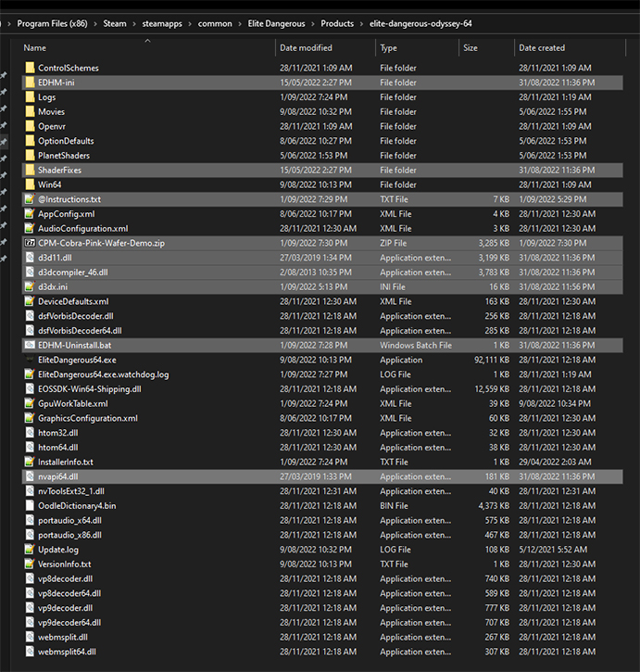This screenshot has height=672, width=640.
Task: Click the PlanetShaders folder icon
Action: (x=30, y=155)
